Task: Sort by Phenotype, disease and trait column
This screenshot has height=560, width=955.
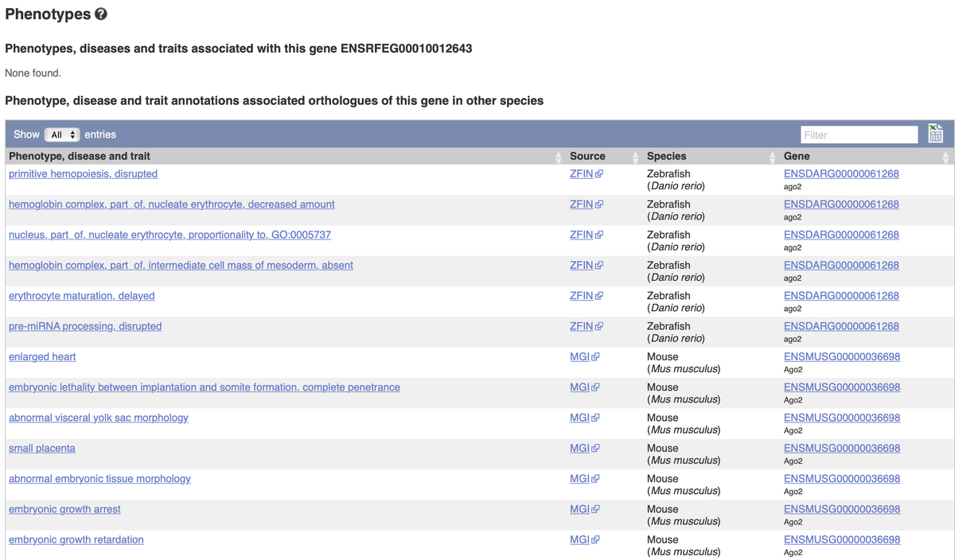Action: coord(284,156)
